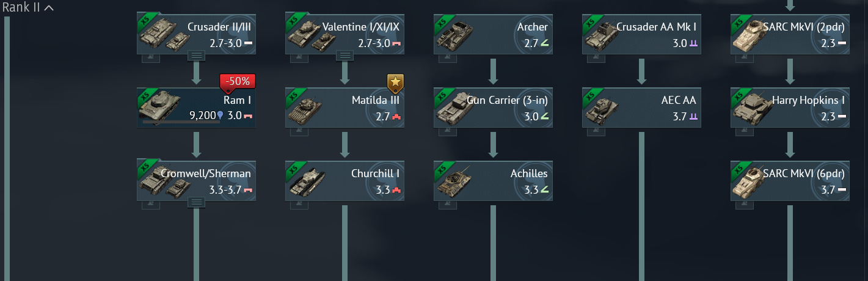Click the small icon below AEC AA card
The image size is (868, 281).
[x=596, y=131]
